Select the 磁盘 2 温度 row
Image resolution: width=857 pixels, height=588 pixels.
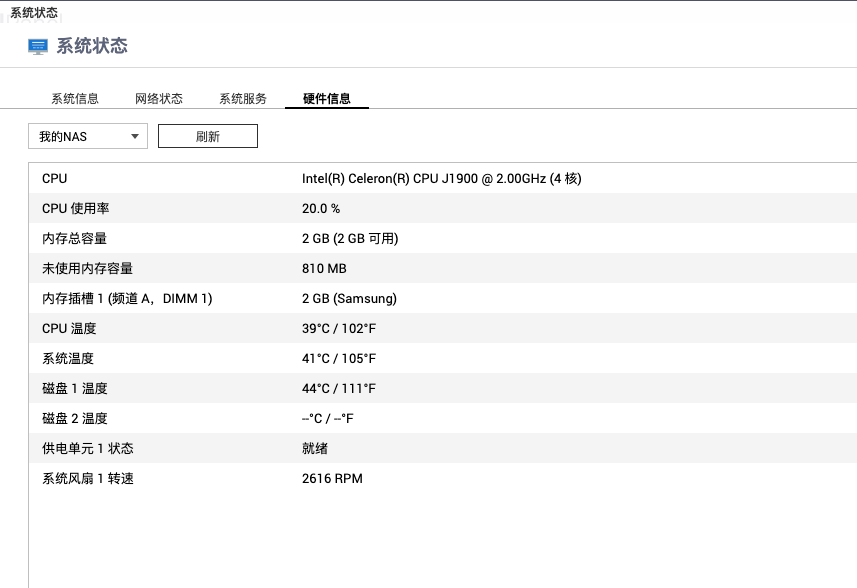(x=442, y=418)
